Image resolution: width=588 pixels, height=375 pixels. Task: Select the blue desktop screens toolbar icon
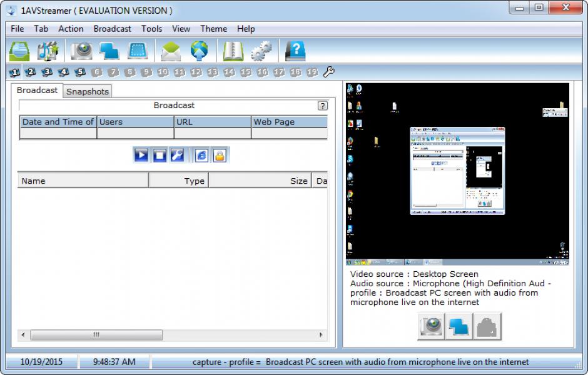pos(109,51)
